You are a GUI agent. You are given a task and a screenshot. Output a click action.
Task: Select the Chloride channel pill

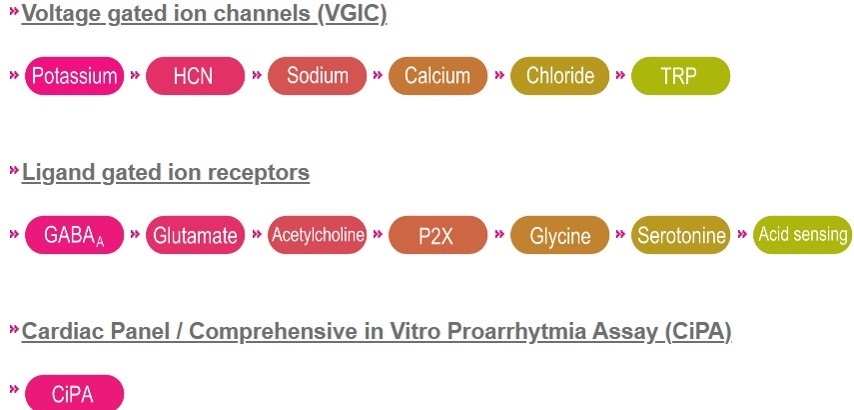(559, 76)
